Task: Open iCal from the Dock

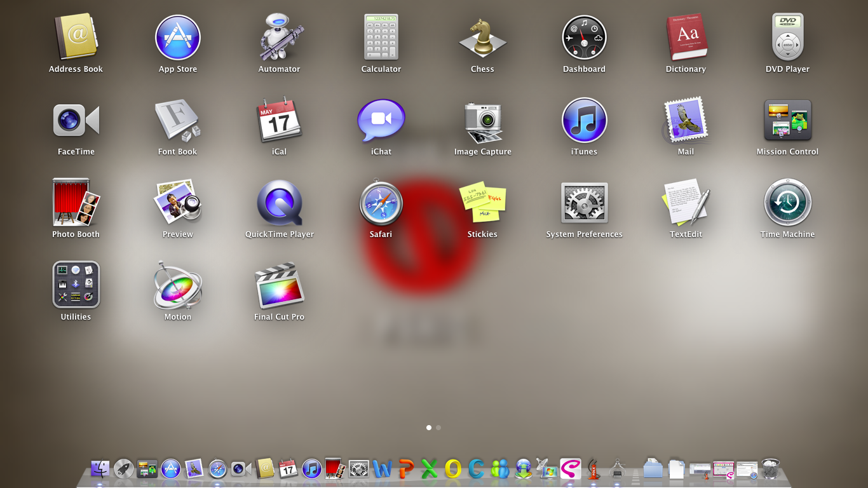Action: [288, 469]
